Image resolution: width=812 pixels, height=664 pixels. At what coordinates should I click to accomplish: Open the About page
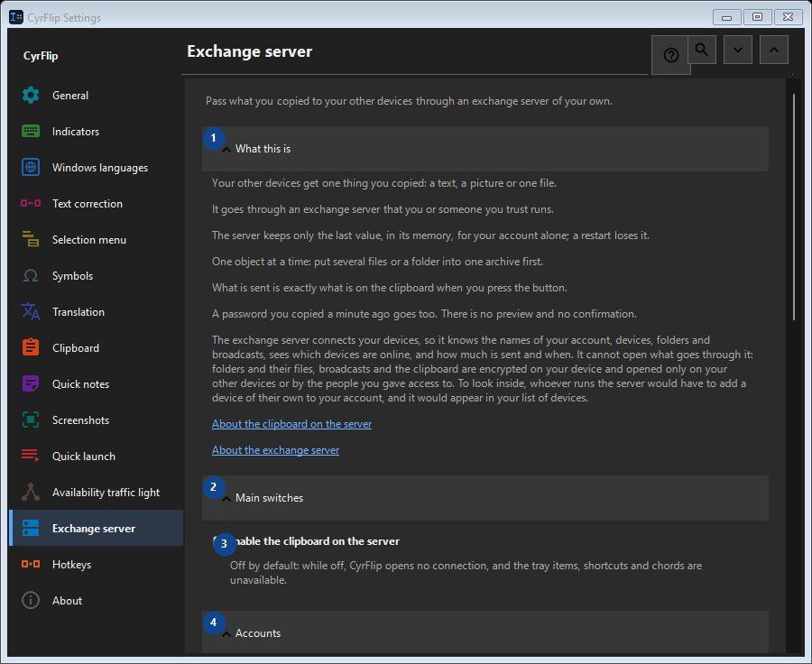[97, 600]
